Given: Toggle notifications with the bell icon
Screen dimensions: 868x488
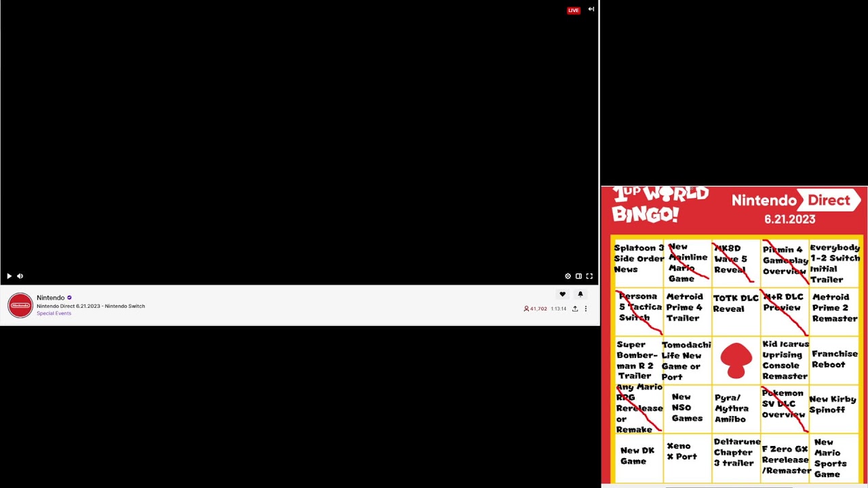Looking at the screenshot, I should coord(580,294).
